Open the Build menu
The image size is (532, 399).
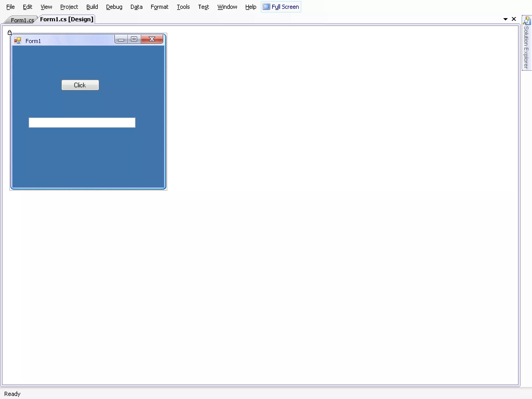(92, 7)
